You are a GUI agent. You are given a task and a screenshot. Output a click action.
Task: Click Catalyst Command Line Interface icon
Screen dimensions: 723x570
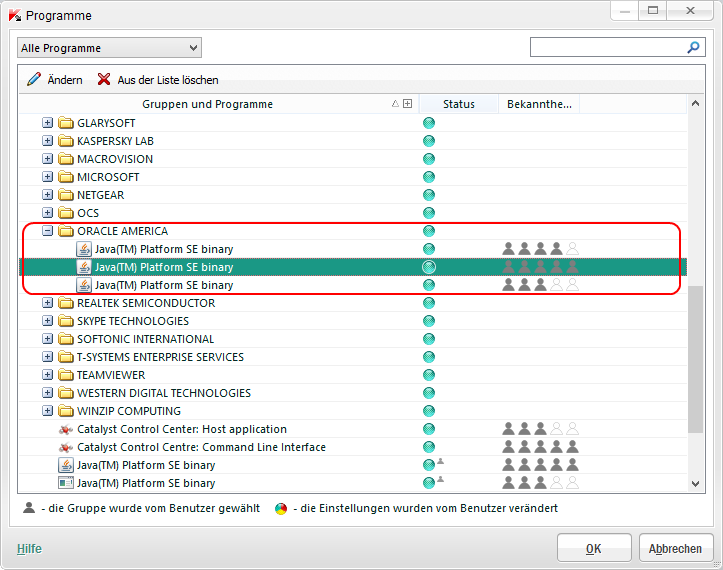(66, 447)
